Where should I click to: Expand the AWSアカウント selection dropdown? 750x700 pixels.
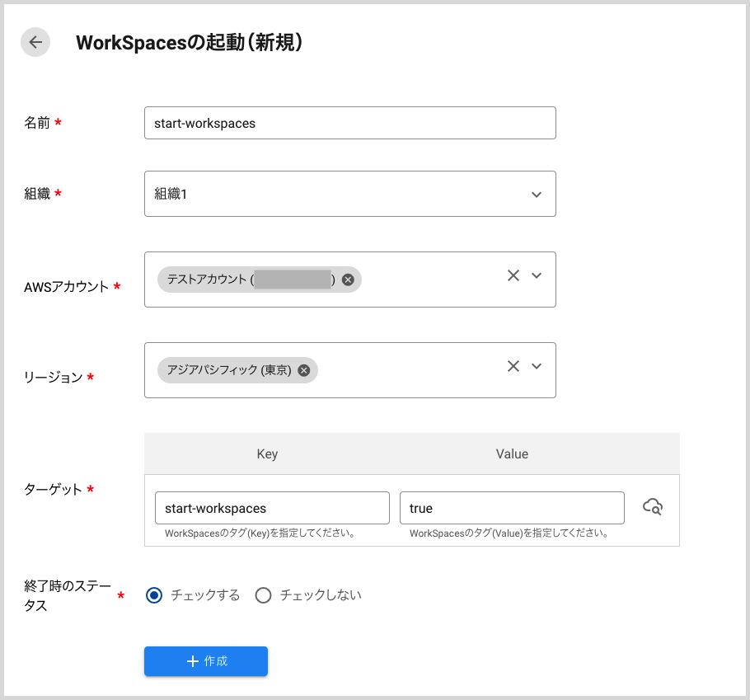coord(536,274)
